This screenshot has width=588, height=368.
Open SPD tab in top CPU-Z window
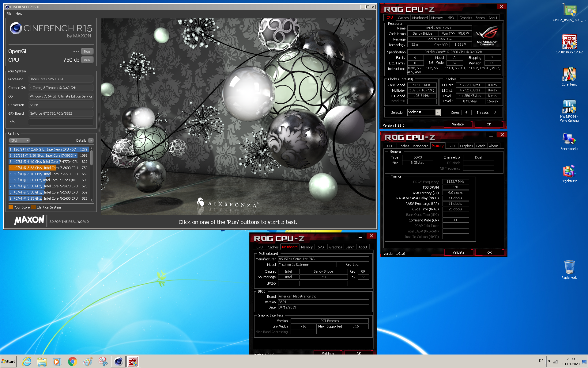451,18
